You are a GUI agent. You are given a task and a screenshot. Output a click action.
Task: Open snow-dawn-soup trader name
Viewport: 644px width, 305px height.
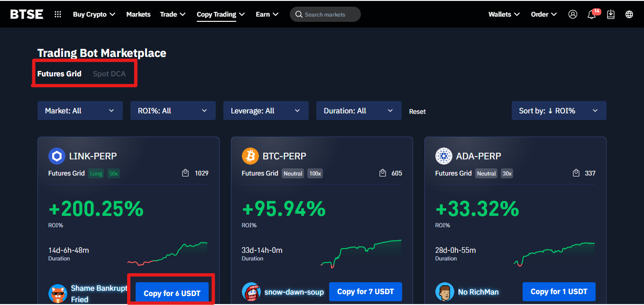pos(294,292)
